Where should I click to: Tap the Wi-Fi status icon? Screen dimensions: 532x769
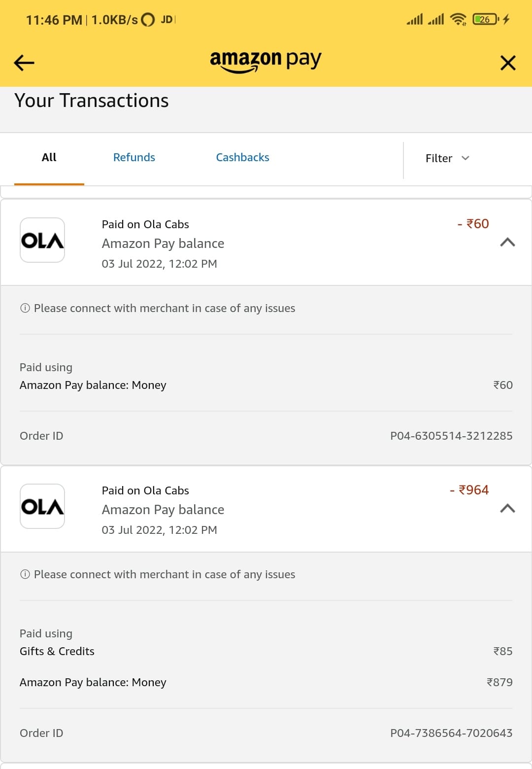[458, 19]
